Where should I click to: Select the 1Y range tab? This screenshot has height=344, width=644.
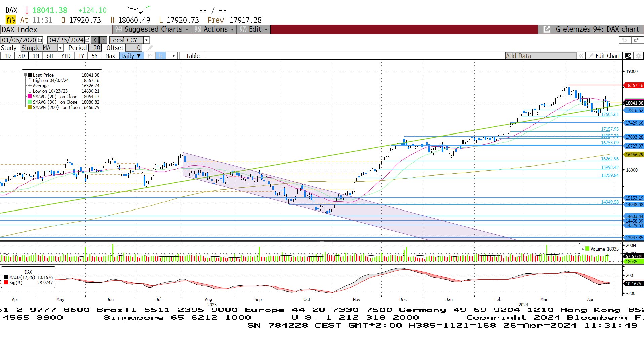81,56
